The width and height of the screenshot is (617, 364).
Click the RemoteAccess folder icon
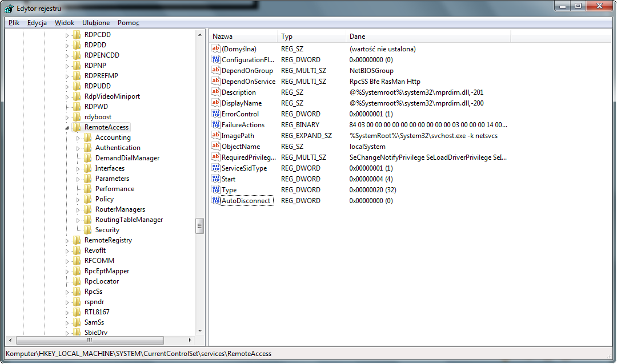(77, 127)
